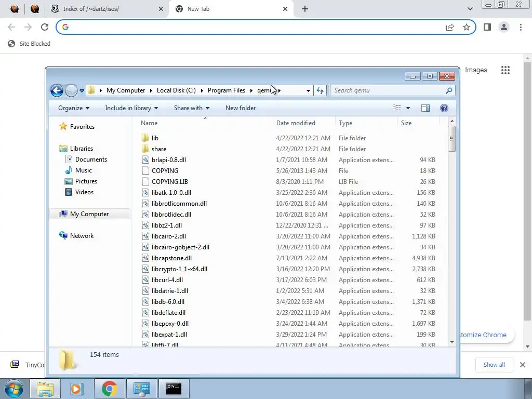This screenshot has width=532, height=399.
Task: Select the COPYING file icon
Action: pyautogui.click(x=145, y=170)
